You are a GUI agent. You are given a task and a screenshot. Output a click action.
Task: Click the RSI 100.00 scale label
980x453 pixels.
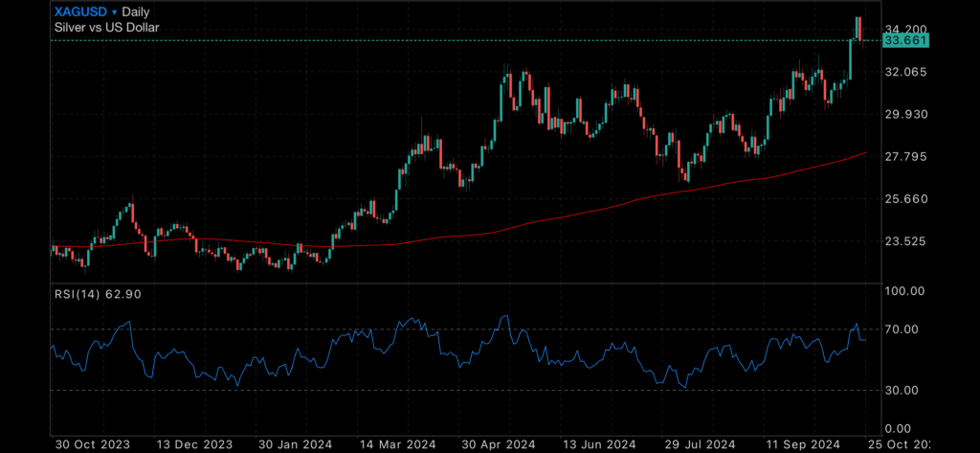905,291
